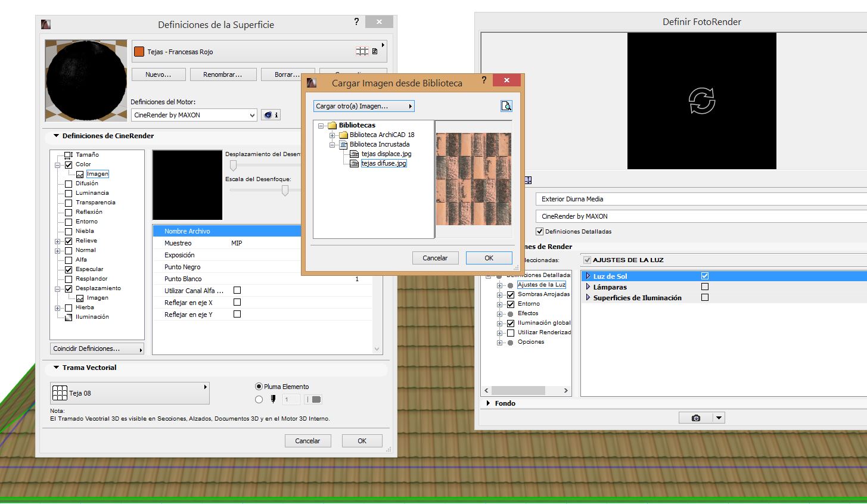Open the Coincidir Definiciones menu
Image resolution: width=867 pixels, height=504 pixels.
(x=98, y=349)
